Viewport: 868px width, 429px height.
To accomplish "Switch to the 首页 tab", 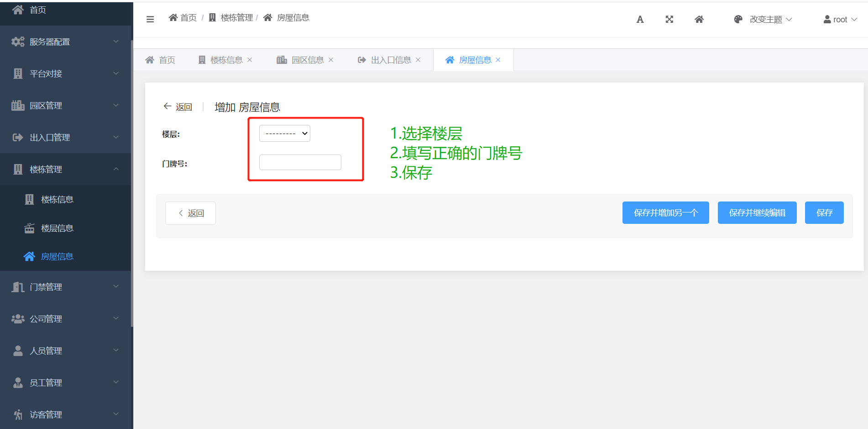I will coord(161,60).
